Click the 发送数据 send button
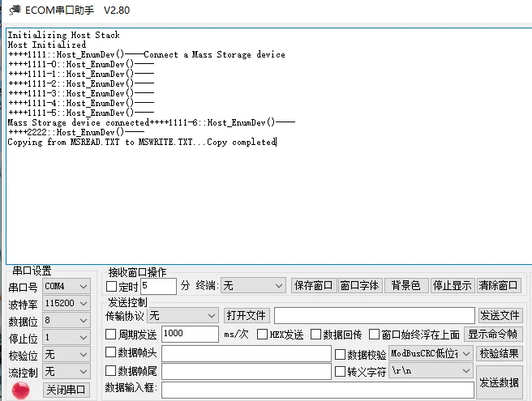Screen dimensions: 532x401 [x=499, y=382]
